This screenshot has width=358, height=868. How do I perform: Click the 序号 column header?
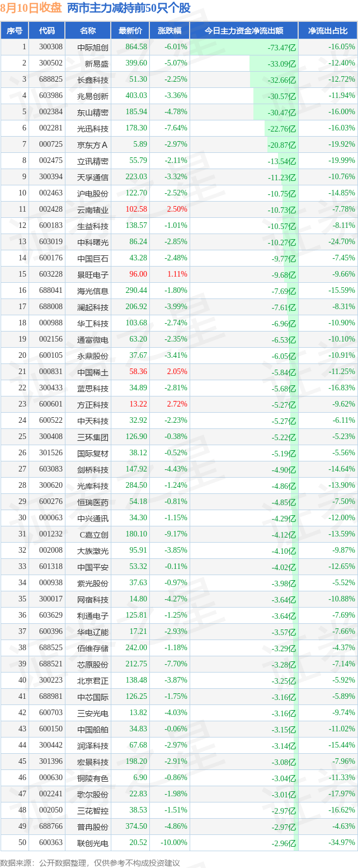click(x=15, y=31)
